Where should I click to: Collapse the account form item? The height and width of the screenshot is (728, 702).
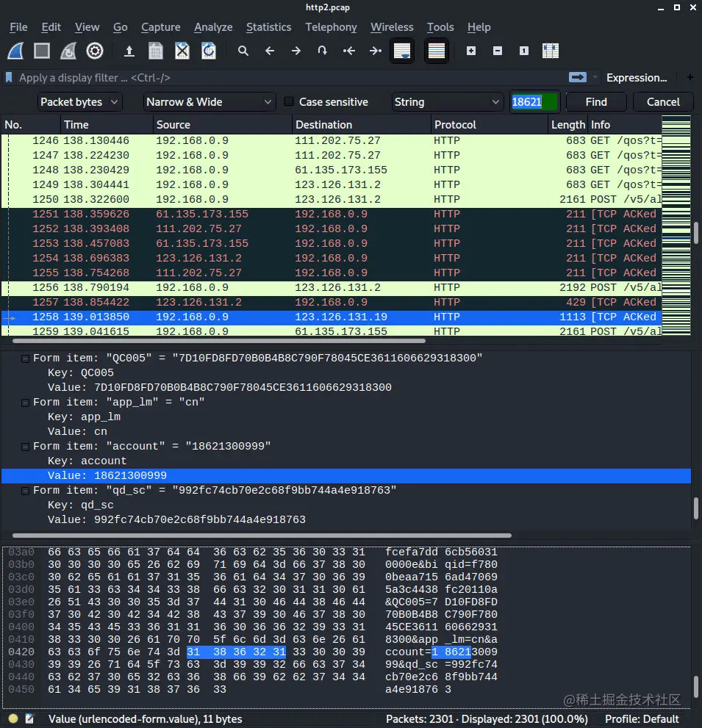[x=26, y=447]
